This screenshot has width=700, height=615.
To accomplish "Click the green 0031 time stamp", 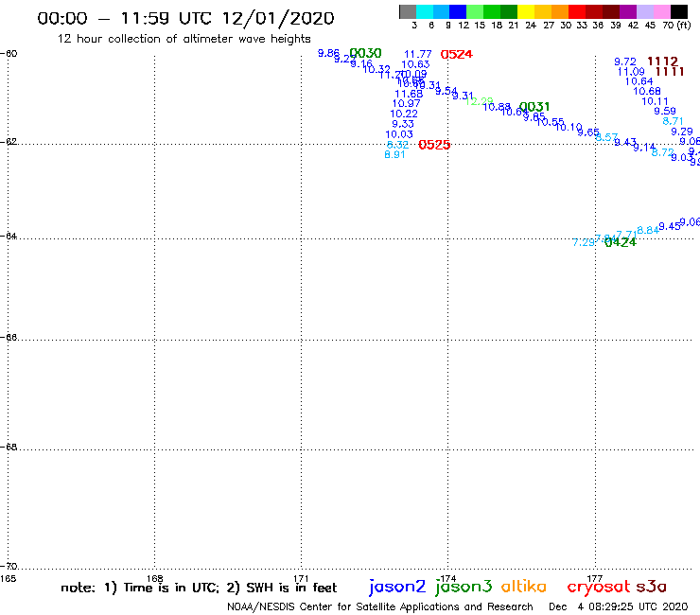I will 534,107.
